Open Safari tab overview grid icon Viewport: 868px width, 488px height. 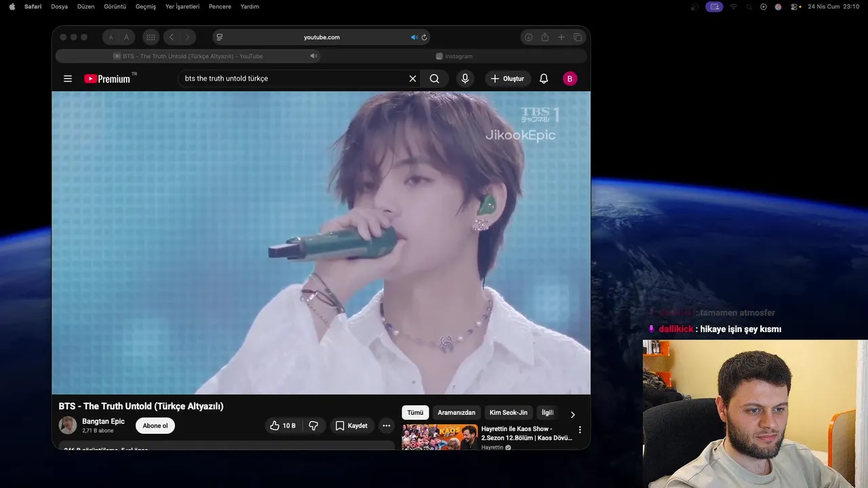[151, 37]
